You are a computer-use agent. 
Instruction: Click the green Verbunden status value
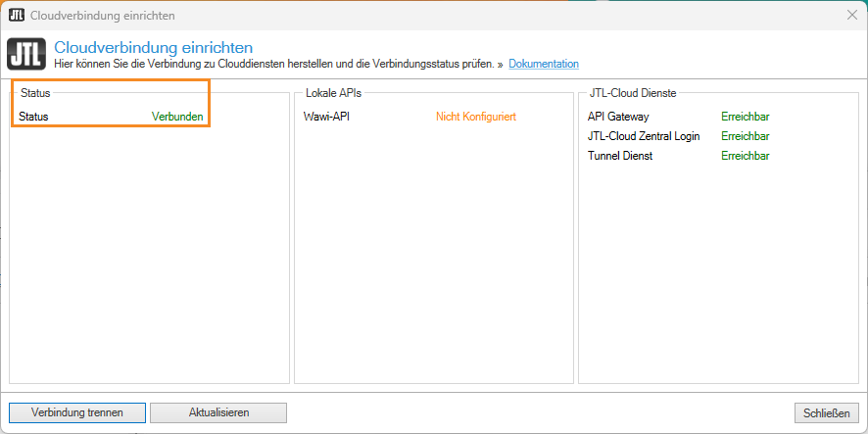(177, 117)
